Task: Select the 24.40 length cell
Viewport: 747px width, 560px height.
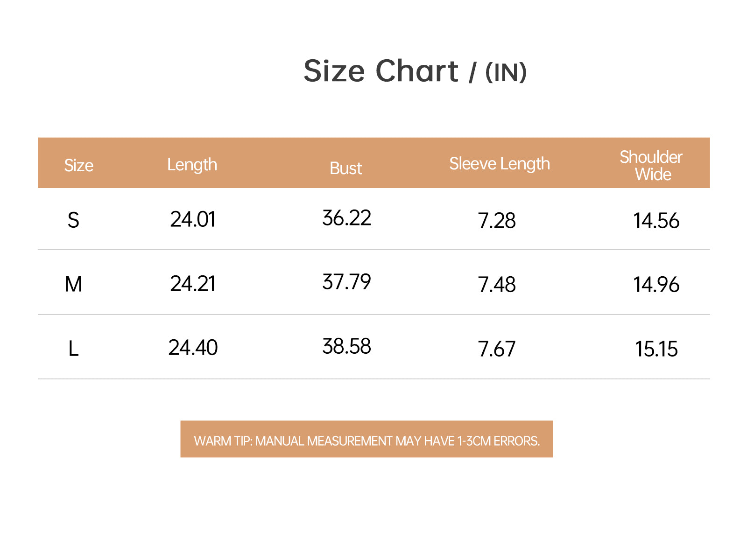Action: coord(193,348)
